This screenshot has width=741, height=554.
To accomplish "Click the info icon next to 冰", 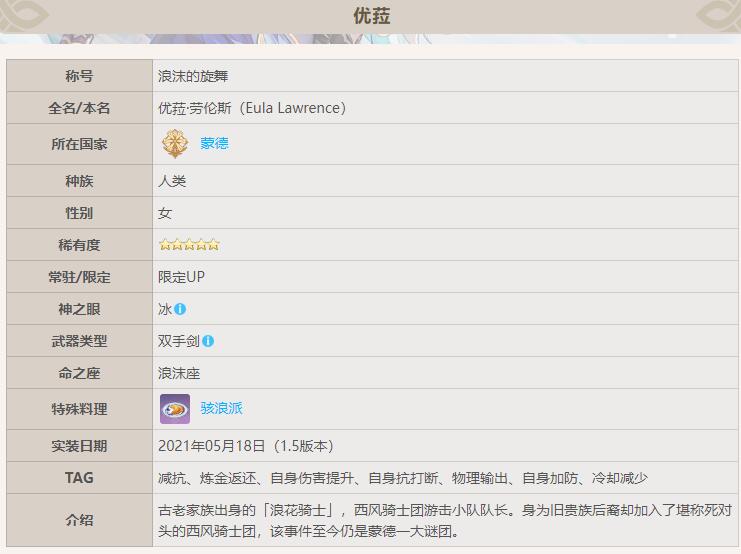I will 180,309.
